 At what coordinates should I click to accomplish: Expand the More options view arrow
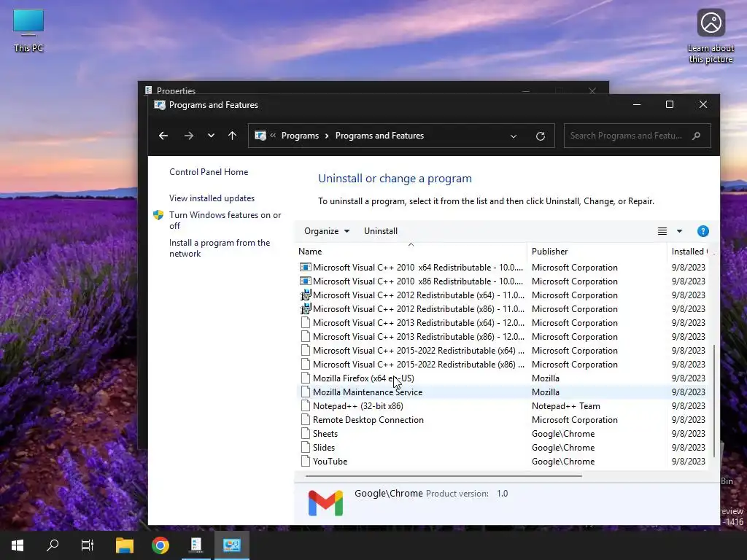[679, 231]
